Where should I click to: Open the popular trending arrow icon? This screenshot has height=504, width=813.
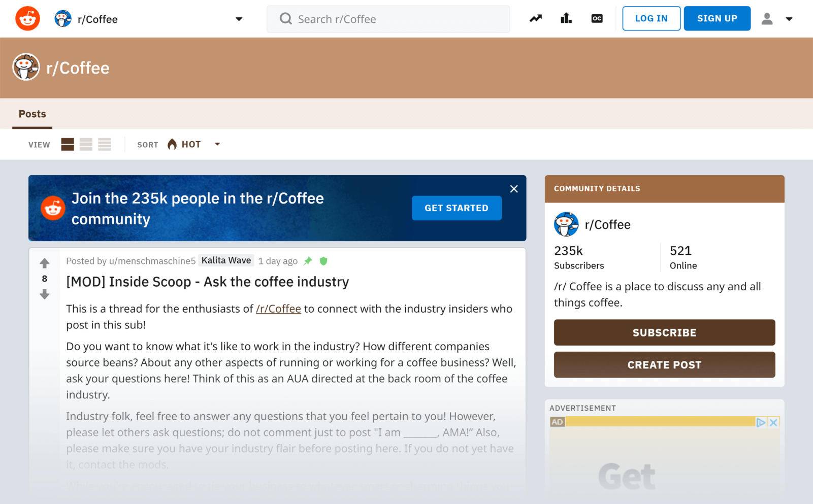click(536, 19)
